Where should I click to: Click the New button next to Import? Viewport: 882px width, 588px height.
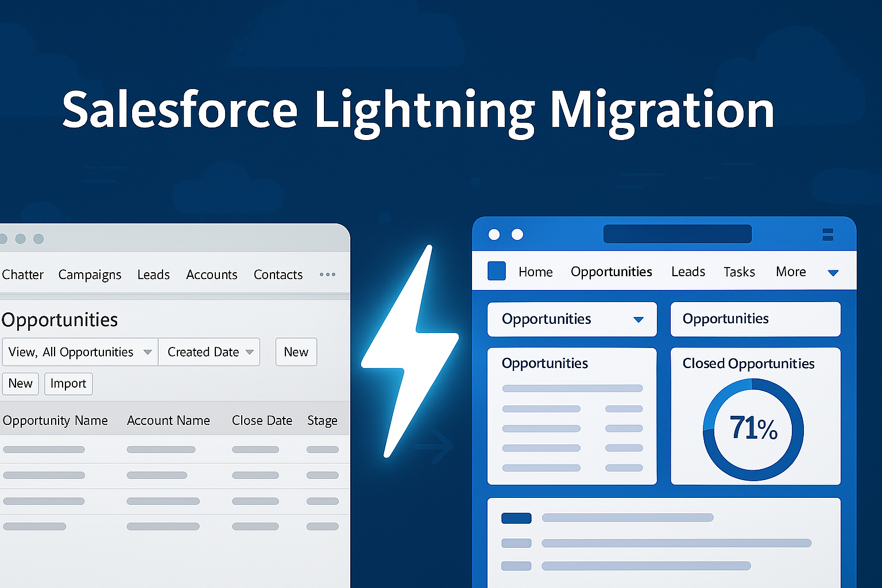20,384
